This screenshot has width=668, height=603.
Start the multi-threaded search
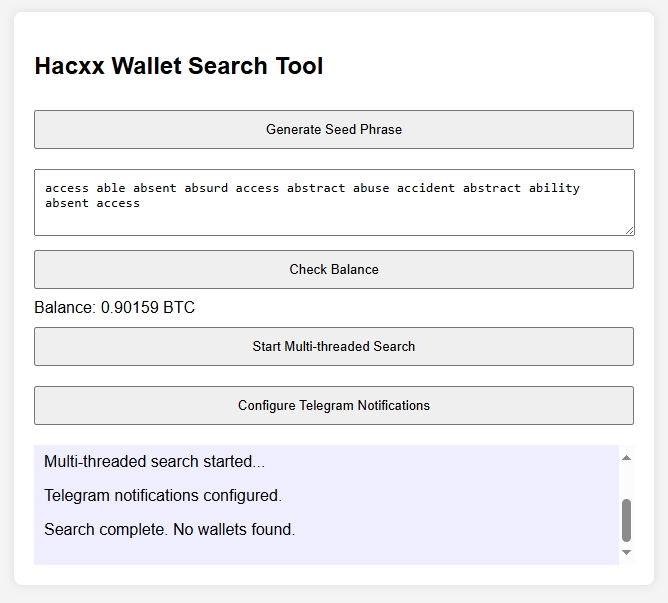(334, 346)
